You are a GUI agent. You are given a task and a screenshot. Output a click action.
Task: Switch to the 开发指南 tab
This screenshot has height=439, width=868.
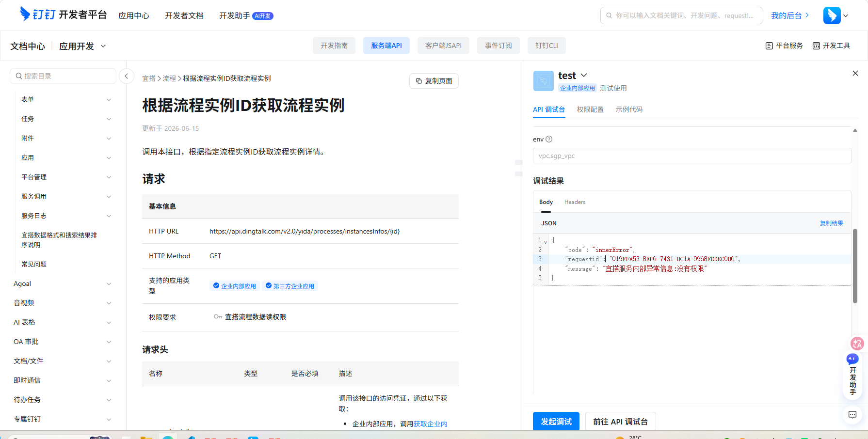(334, 46)
